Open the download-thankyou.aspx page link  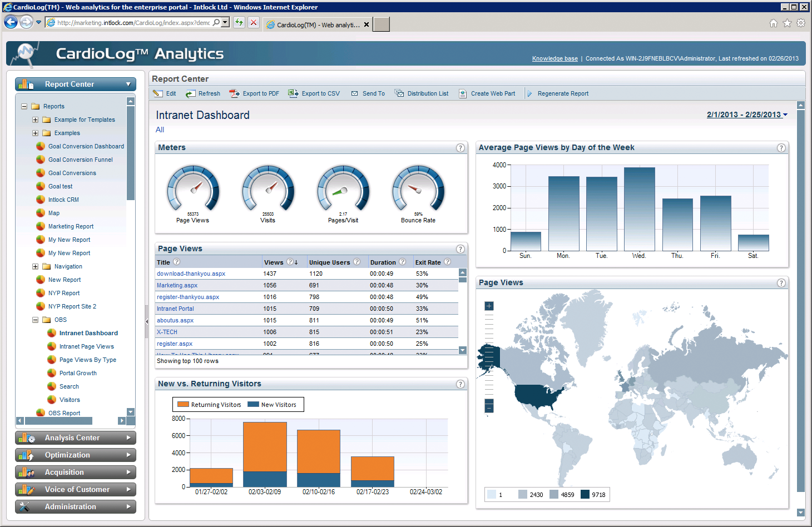191,274
